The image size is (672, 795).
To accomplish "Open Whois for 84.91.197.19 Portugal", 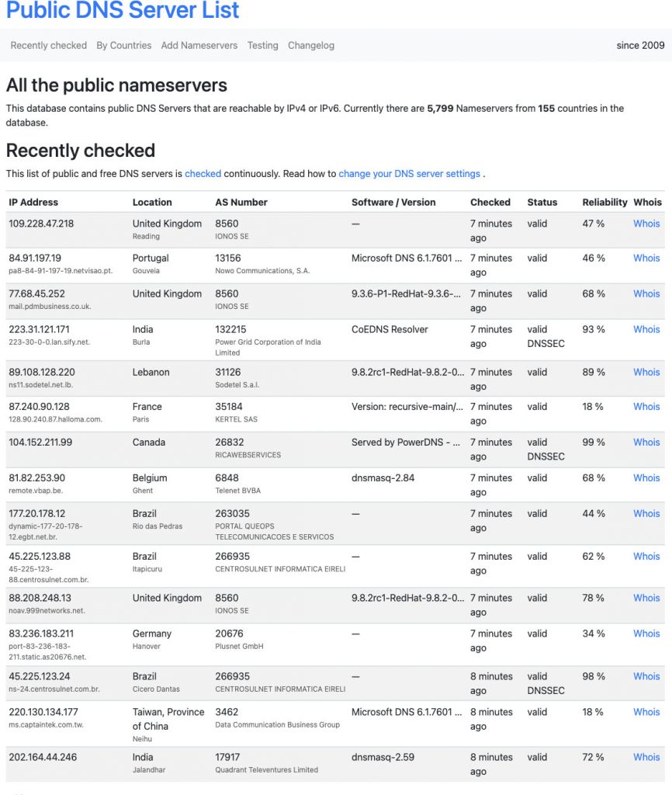I will coord(646,259).
